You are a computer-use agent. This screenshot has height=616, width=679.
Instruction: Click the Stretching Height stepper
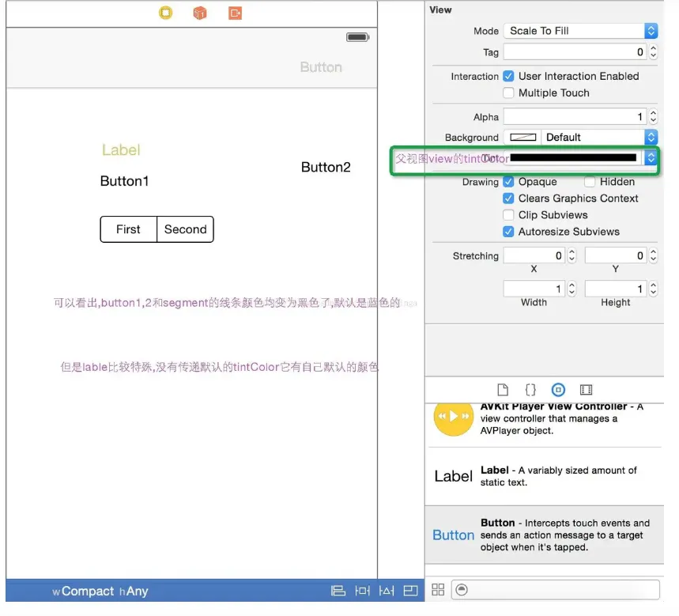653,289
